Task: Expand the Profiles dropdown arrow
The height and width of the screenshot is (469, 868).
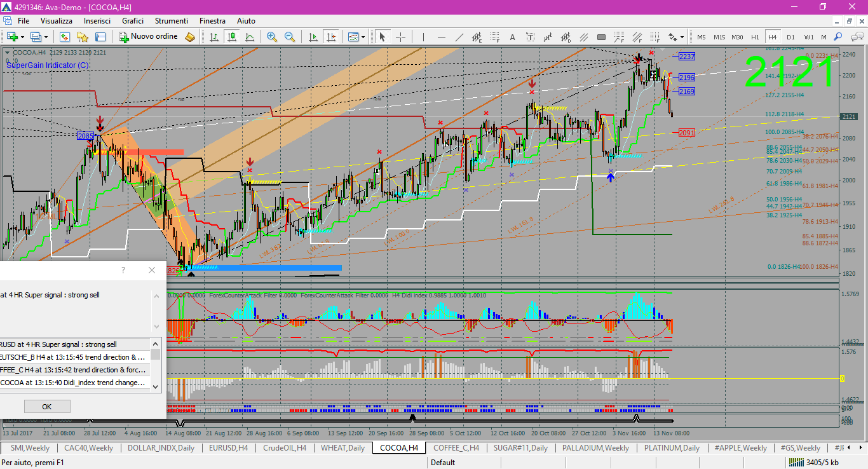Action: click(x=46, y=37)
